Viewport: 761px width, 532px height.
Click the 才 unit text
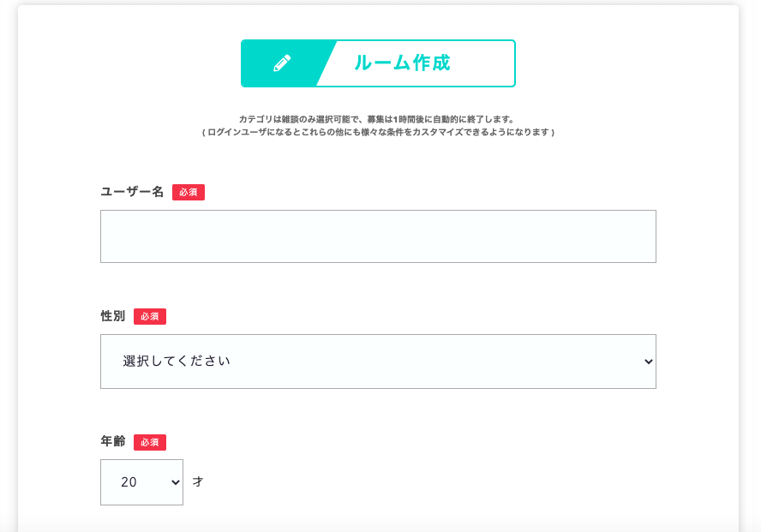tap(198, 482)
